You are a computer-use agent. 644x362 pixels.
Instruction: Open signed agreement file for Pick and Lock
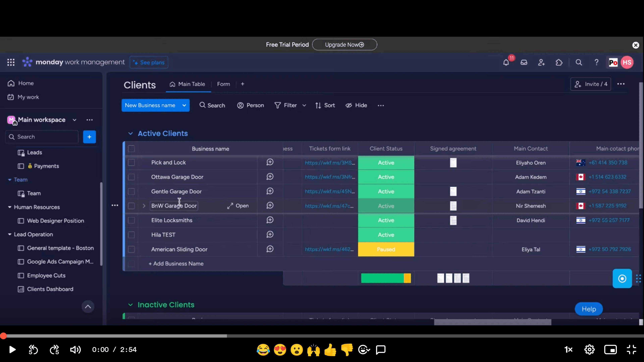click(453, 163)
